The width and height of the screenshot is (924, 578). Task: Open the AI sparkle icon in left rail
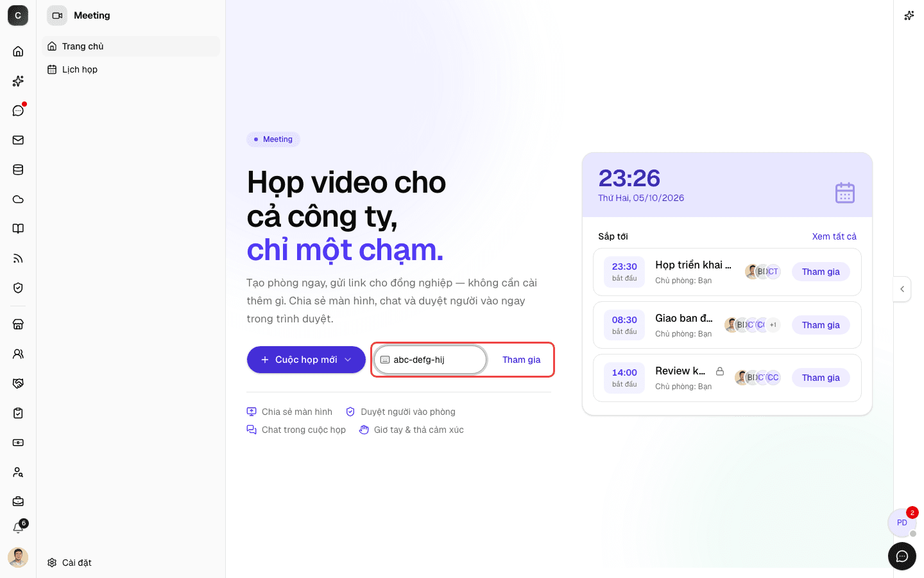point(18,81)
